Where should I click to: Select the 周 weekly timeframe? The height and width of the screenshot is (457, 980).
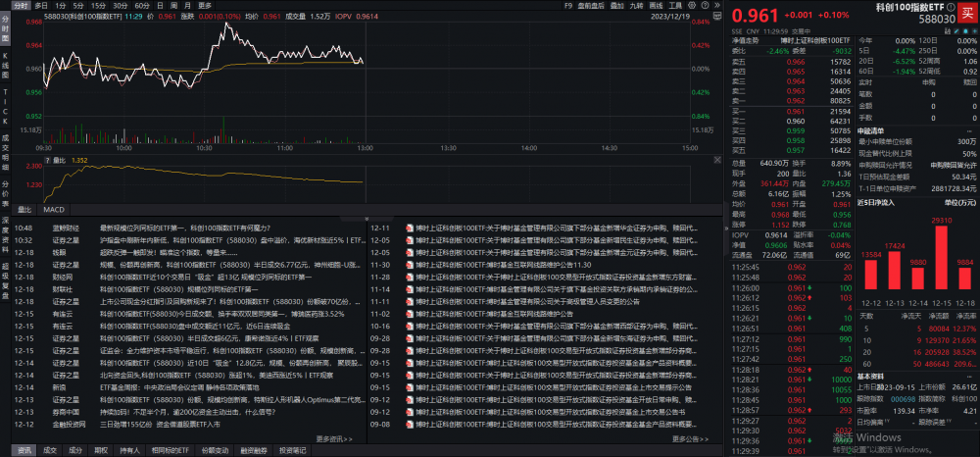click(174, 5)
